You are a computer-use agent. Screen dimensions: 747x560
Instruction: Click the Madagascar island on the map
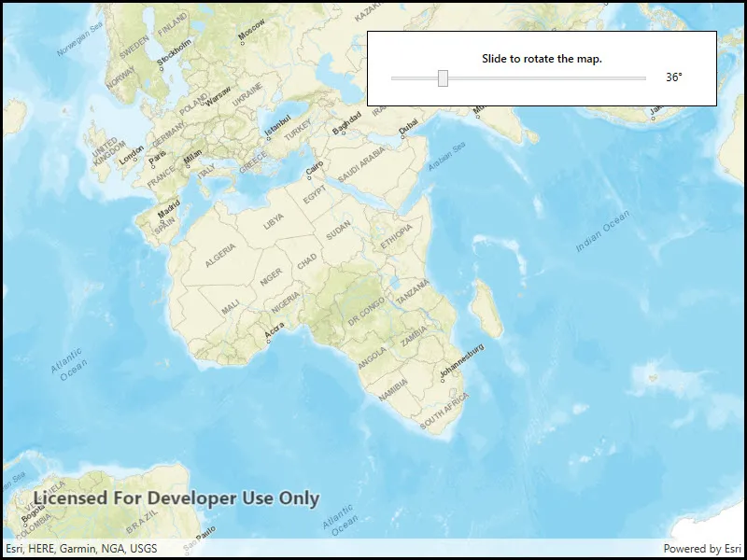pyautogui.click(x=486, y=309)
